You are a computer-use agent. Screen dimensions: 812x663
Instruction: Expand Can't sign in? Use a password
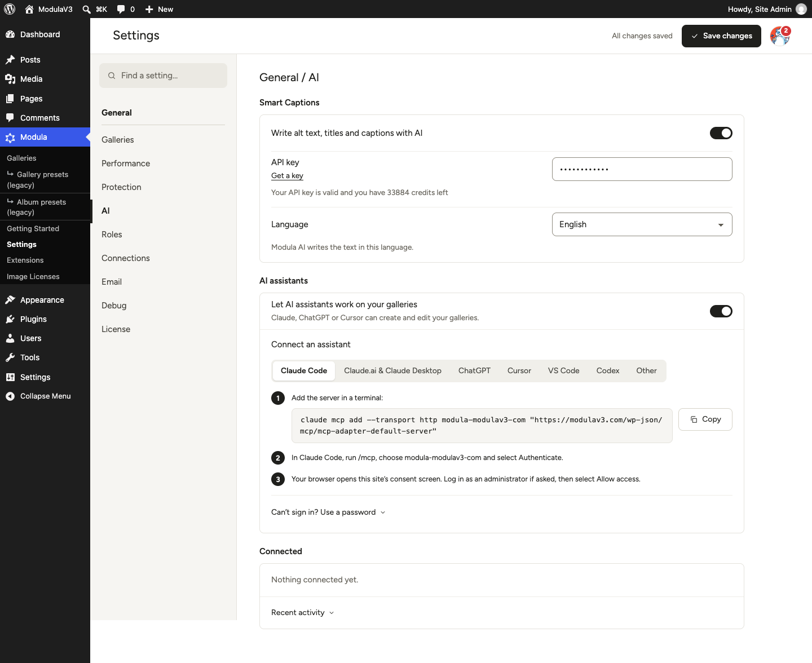pos(328,512)
